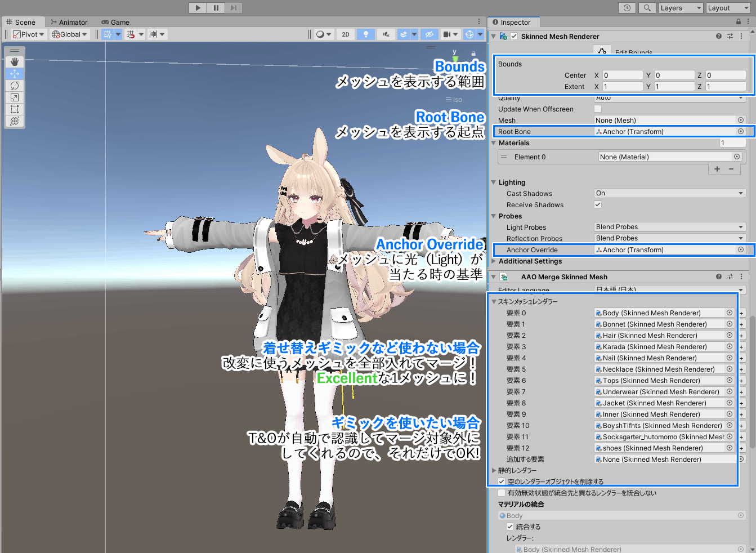The image size is (756, 553).
Task: Switch to the Animator tab
Action: [69, 22]
